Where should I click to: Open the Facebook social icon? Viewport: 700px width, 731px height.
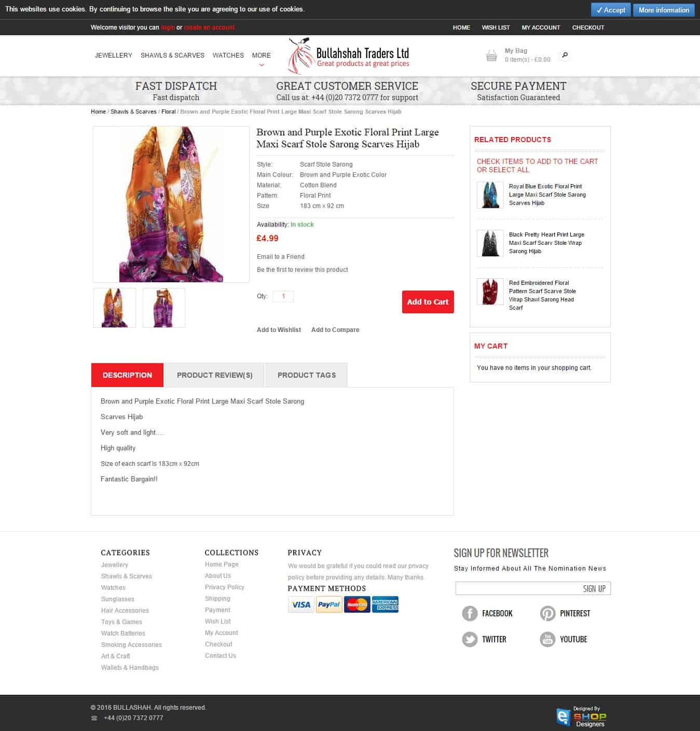tap(470, 613)
